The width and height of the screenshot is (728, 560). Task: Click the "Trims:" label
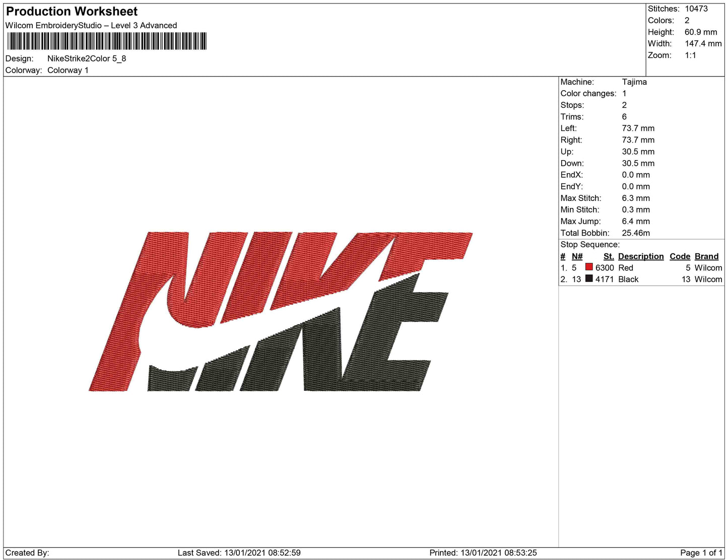point(572,116)
